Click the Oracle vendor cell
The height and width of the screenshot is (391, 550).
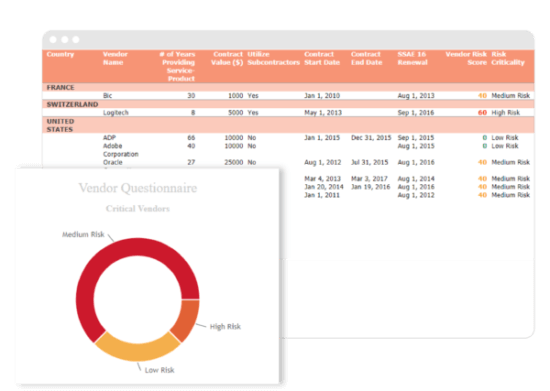click(113, 162)
